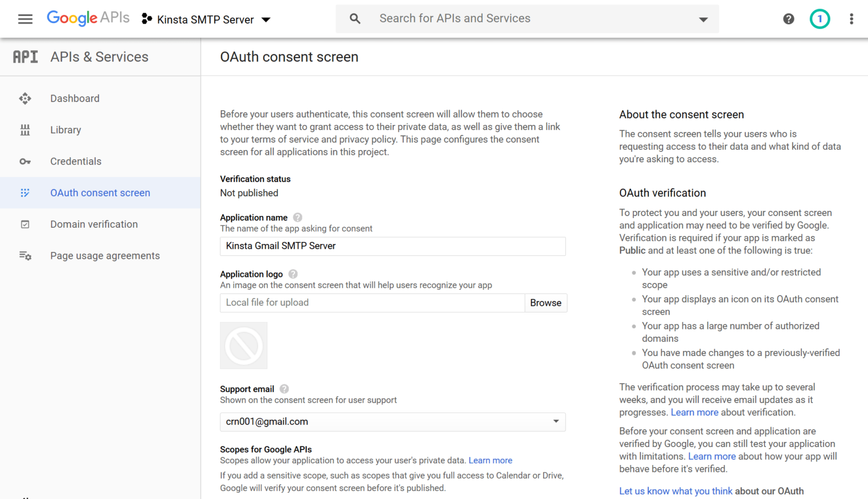
Task: Click the Google APIs logo
Action: point(88,18)
